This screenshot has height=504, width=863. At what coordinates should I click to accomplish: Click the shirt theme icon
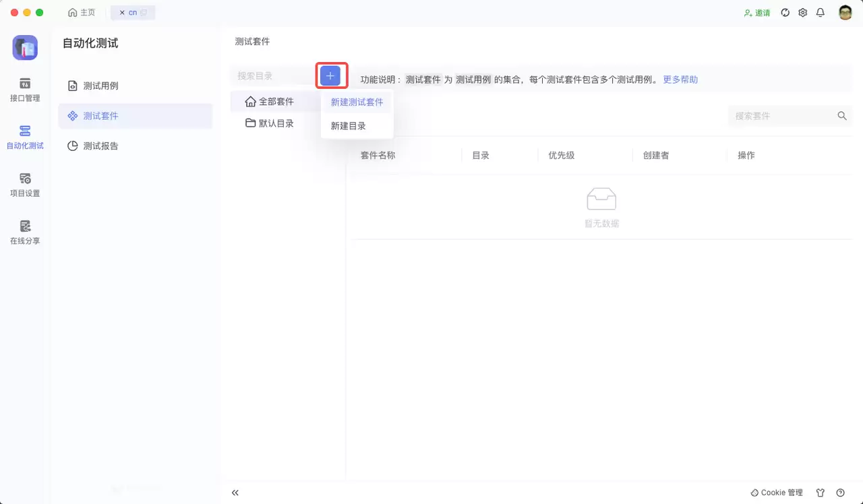coord(821,493)
